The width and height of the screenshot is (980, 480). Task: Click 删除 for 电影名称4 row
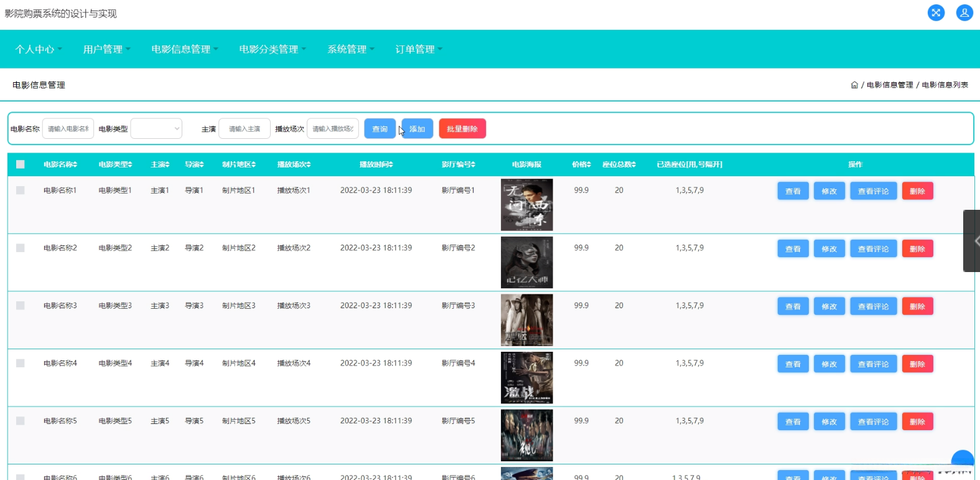coord(918,364)
